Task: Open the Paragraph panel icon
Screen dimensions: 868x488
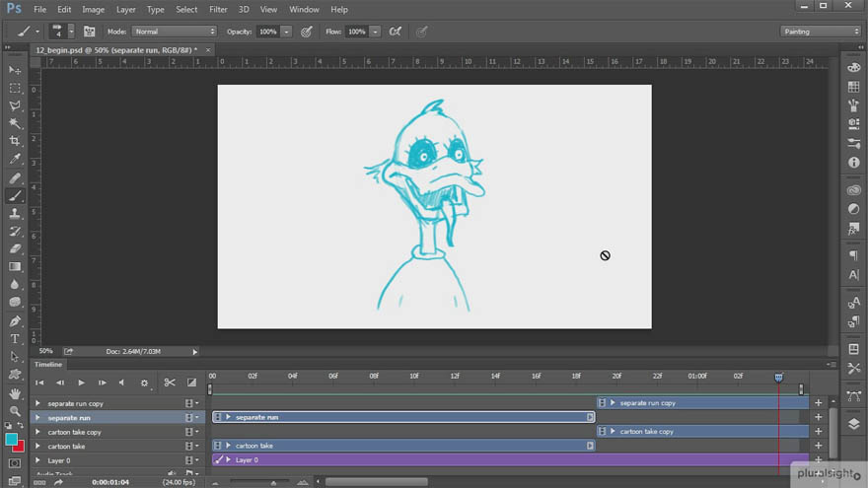Action: (x=853, y=255)
